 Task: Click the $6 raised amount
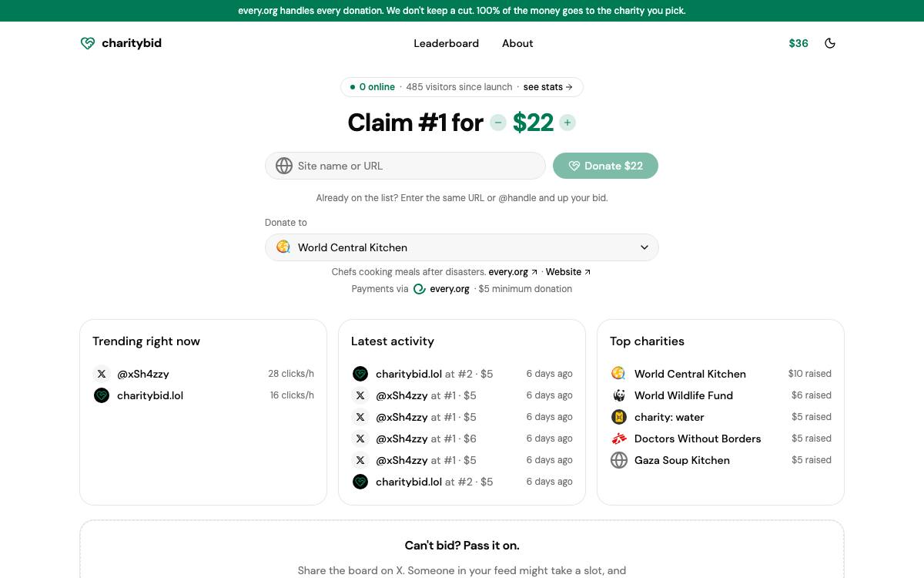tap(812, 395)
